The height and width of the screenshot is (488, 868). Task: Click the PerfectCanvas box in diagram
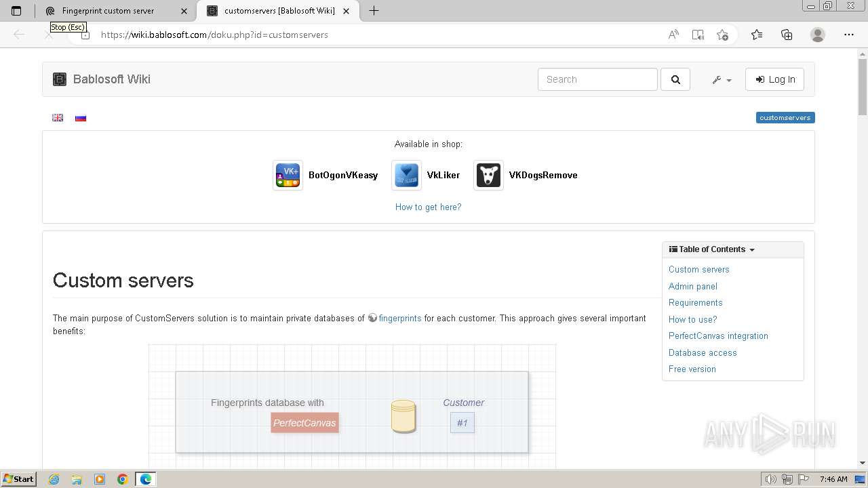(x=304, y=423)
